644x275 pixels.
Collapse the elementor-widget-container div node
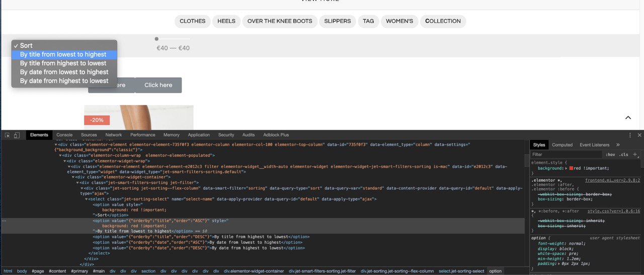tap(73, 177)
